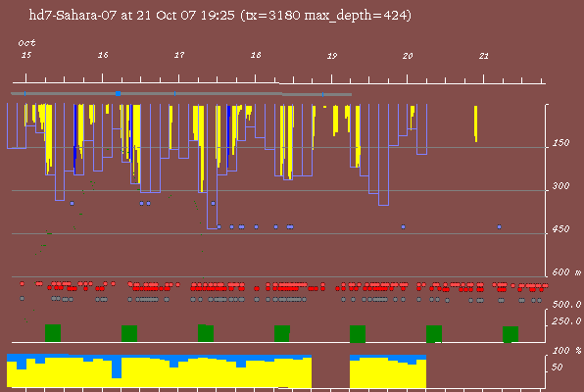
Task: Click the green bar for Oct 15
Action: point(53,333)
